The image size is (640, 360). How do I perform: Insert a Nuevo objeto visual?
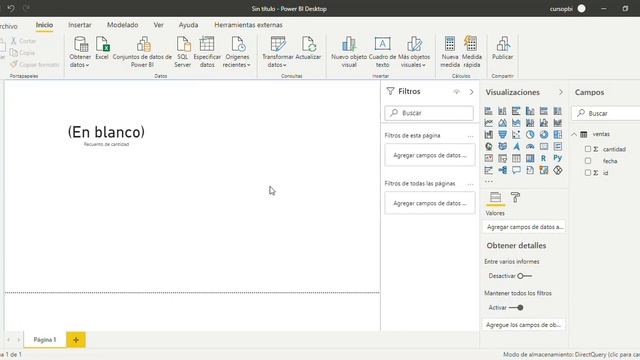pos(349,52)
